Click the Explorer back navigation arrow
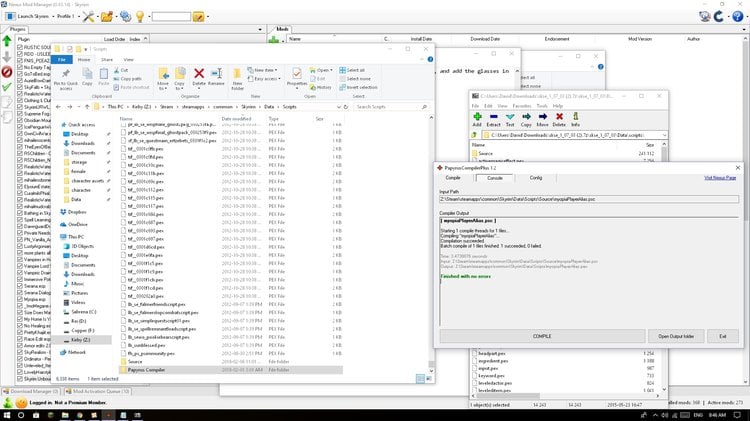The image size is (750, 421). 58,107
